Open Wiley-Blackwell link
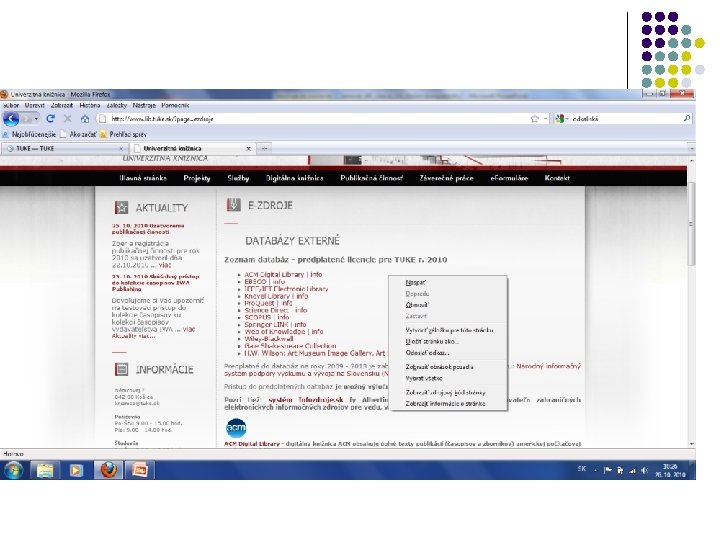 pyautogui.click(x=269, y=339)
